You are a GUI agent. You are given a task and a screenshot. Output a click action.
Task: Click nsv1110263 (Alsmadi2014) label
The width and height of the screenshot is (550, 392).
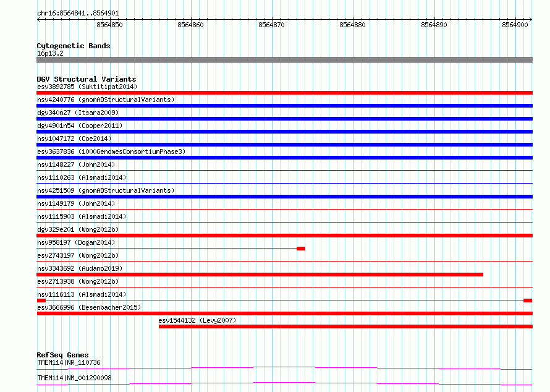(82, 177)
